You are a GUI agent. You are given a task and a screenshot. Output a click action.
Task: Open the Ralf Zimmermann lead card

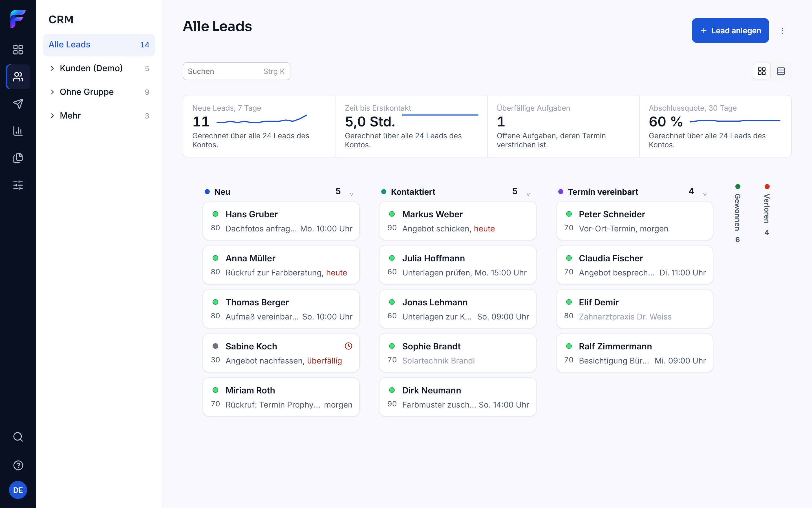[634, 353]
